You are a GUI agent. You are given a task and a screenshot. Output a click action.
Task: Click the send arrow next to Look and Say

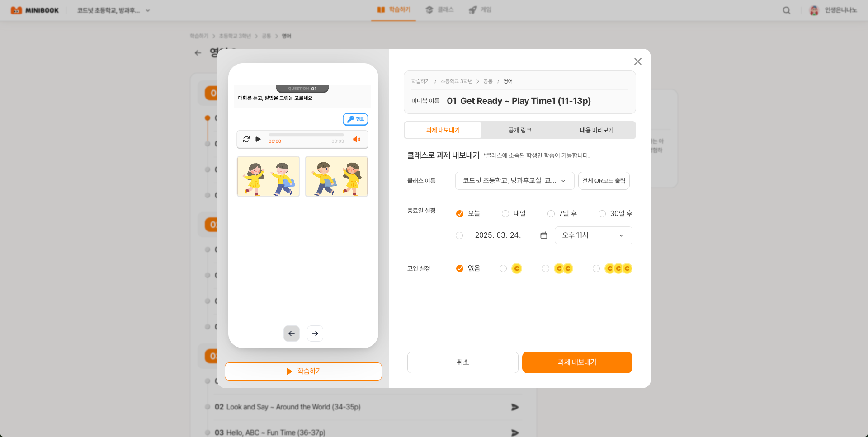coord(514,407)
